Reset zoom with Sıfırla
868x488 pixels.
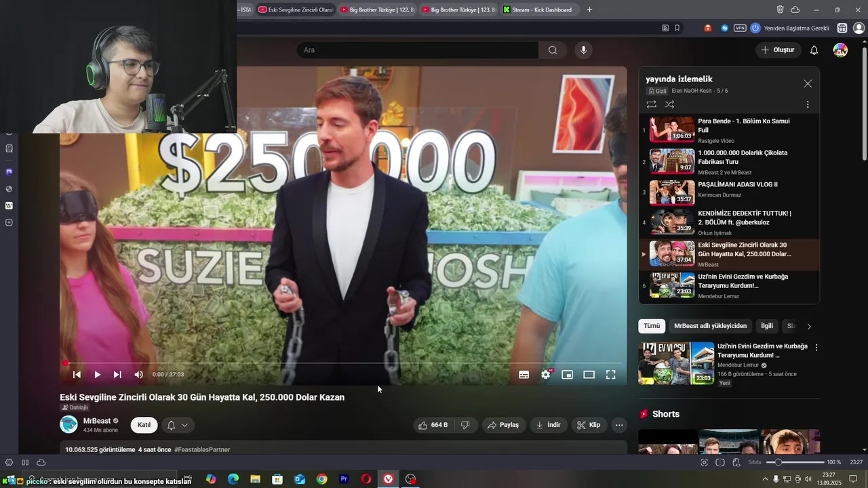pos(755,462)
